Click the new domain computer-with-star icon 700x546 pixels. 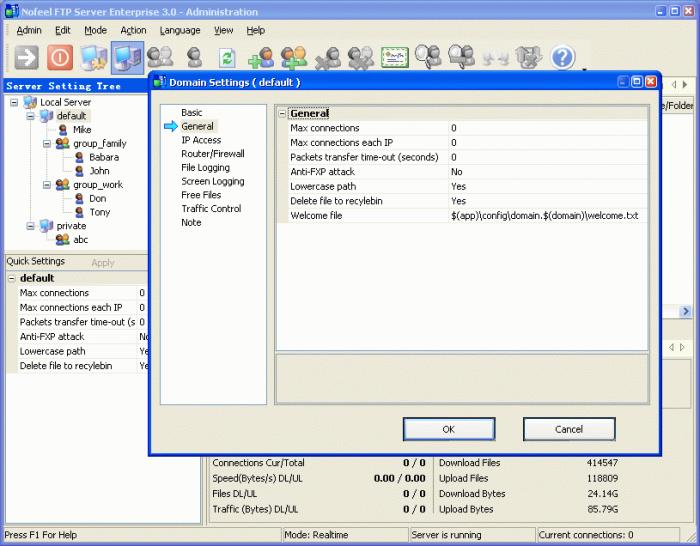[x=94, y=58]
